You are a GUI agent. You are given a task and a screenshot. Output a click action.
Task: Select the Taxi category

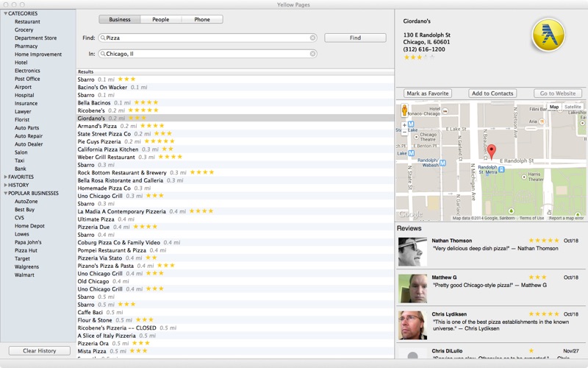[x=20, y=160]
